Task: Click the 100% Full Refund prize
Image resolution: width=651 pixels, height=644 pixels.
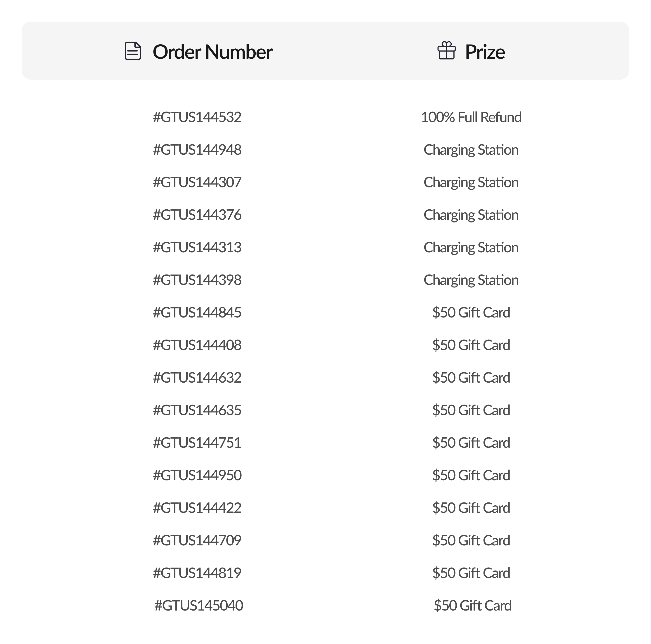Action: [471, 117]
